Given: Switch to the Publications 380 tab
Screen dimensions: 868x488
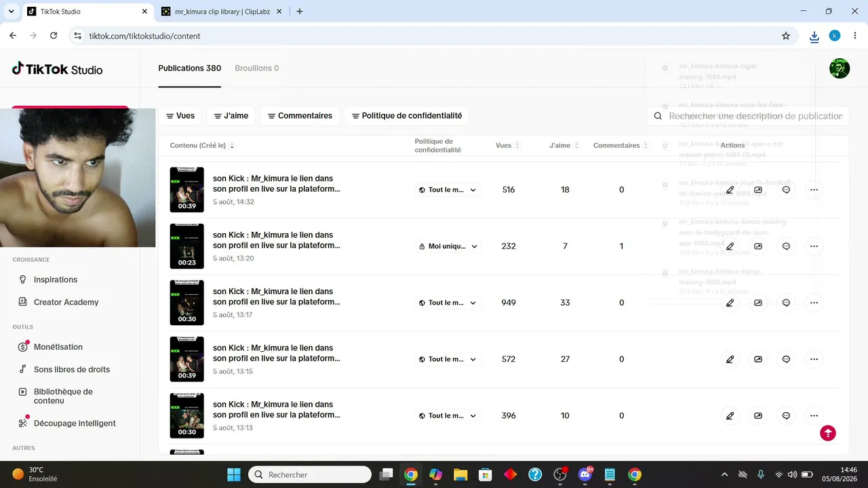Looking at the screenshot, I should tap(190, 68).
